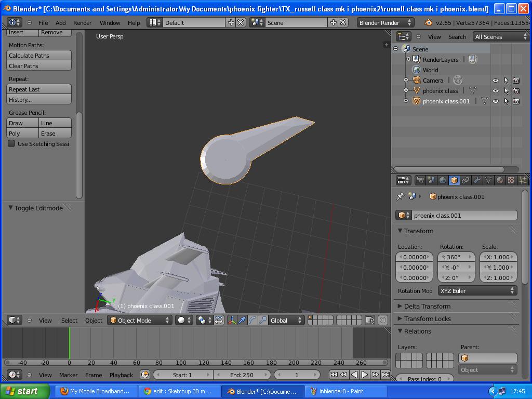Open the Render properties tab (camera icon)
Viewport: 532px width, 399px height.
pyautogui.click(x=420, y=180)
